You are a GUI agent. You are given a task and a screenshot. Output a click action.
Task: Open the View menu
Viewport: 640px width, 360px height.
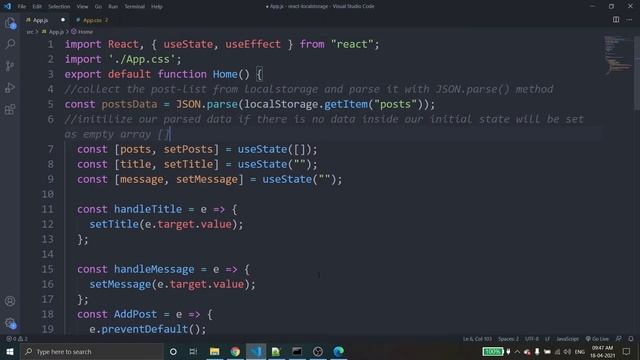(x=82, y=7)
